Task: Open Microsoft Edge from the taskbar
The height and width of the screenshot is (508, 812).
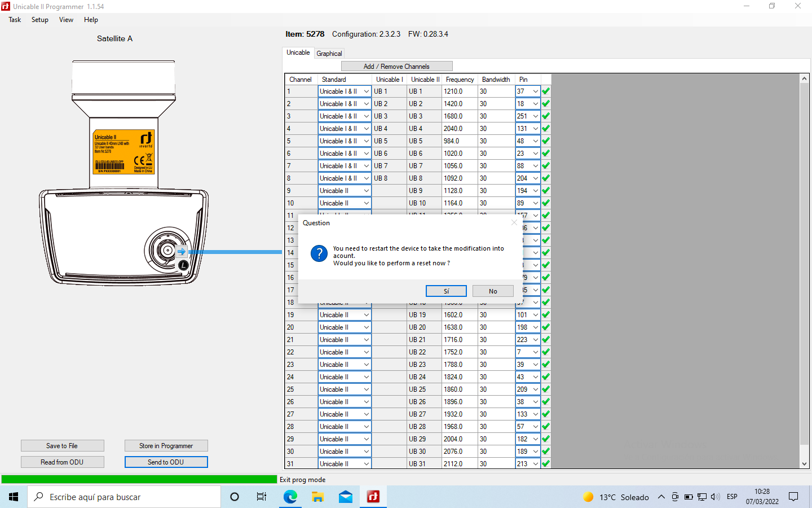Action: (290, 497)
